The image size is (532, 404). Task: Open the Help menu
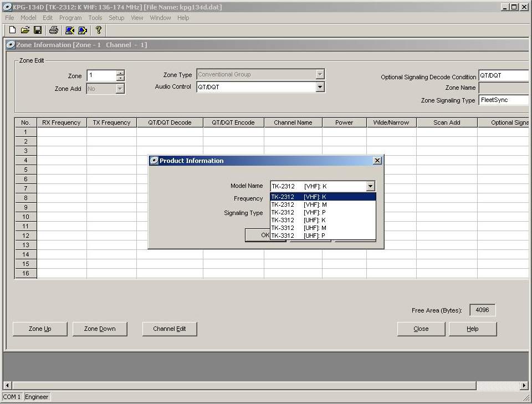point(183,18)
